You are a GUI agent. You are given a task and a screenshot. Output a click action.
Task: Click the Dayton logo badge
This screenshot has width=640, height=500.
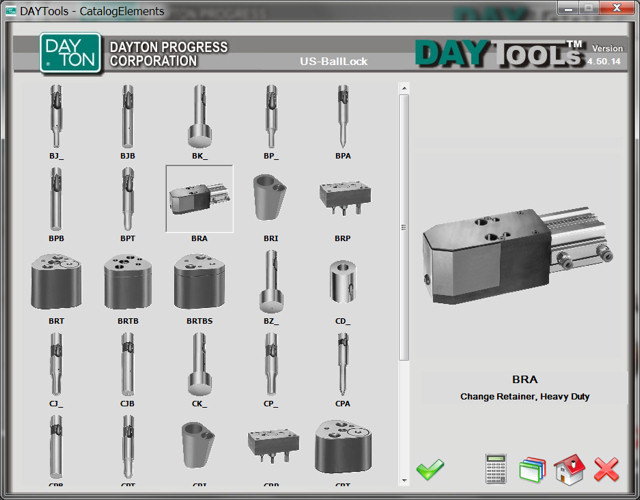pos(70,54)
